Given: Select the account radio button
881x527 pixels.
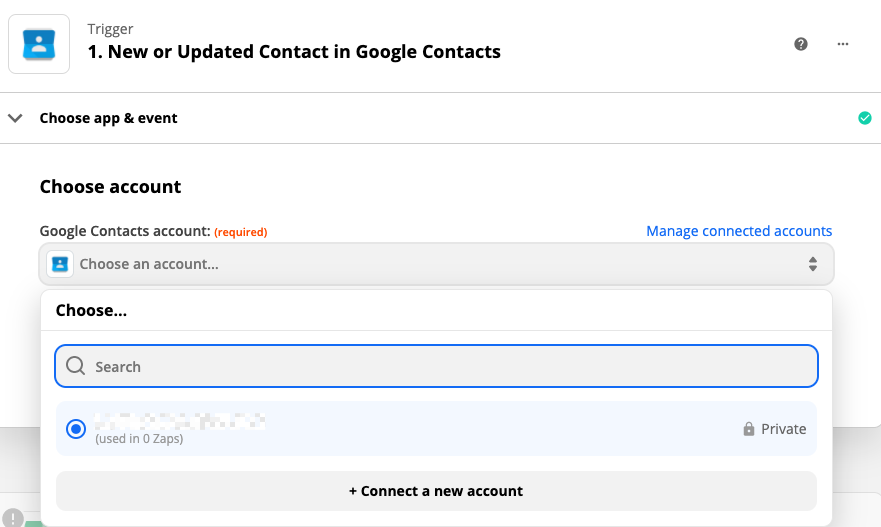Looking at the screenshot, I should click(76, 429).
